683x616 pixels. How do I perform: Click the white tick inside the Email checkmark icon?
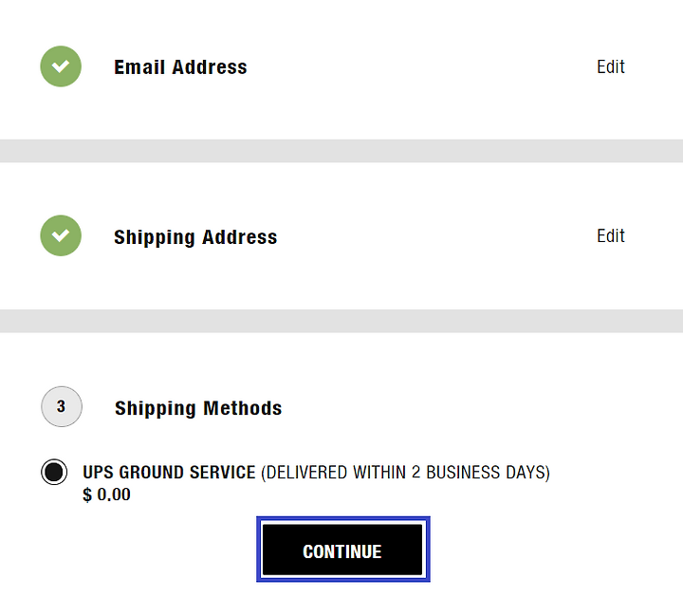point(61,66)
